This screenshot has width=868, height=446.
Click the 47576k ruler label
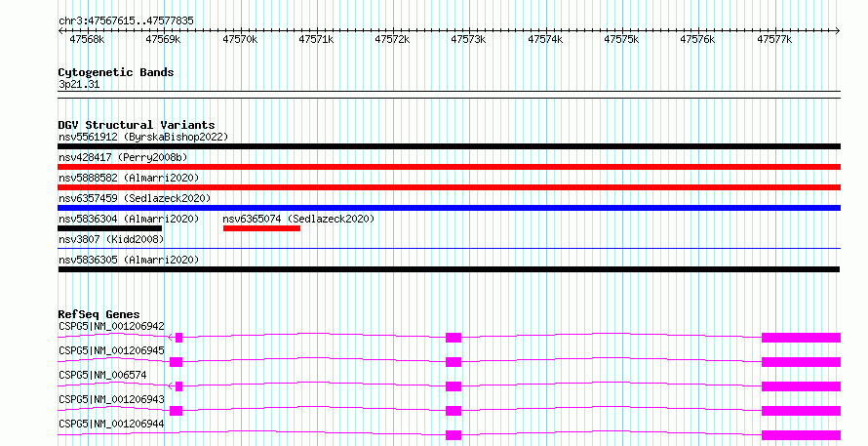(697, 39)
